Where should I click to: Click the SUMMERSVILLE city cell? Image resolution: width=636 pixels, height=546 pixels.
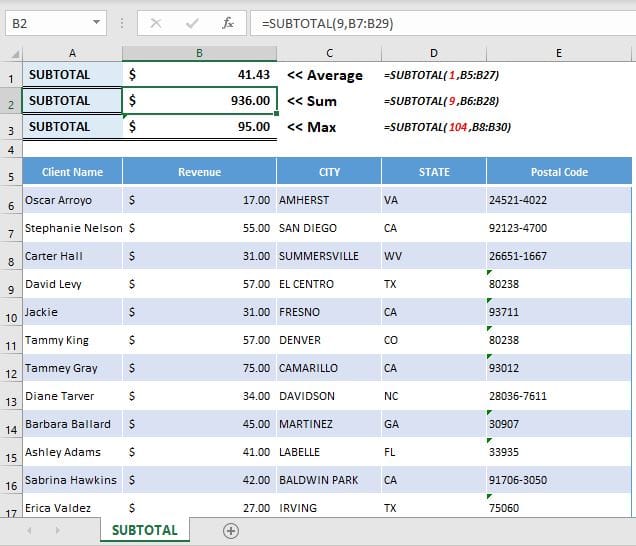(x=329, y=256)
